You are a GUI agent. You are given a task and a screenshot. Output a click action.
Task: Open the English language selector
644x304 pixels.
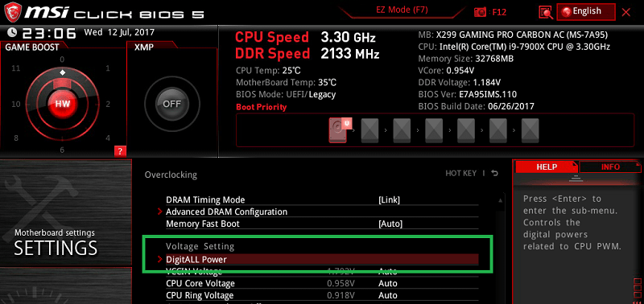coord(586,11)
